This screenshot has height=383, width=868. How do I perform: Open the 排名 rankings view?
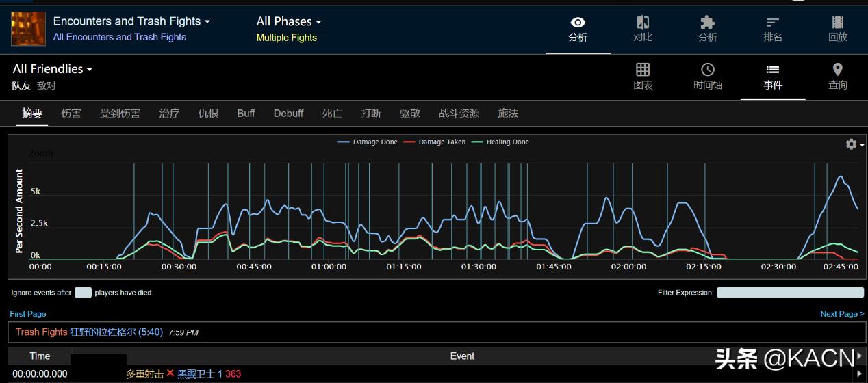coord(772,29)
